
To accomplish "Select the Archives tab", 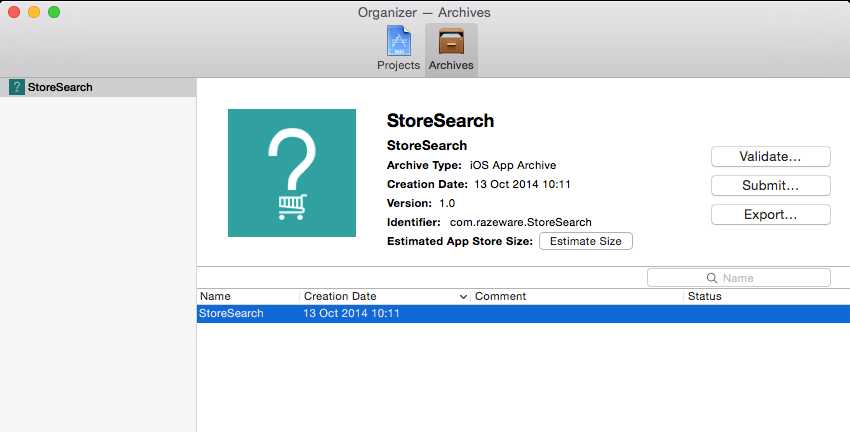I will (x=451, y=49).
